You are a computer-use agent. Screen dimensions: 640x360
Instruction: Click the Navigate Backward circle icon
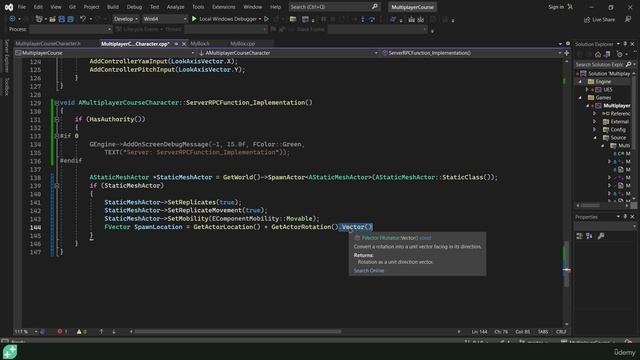pos(12,19)
